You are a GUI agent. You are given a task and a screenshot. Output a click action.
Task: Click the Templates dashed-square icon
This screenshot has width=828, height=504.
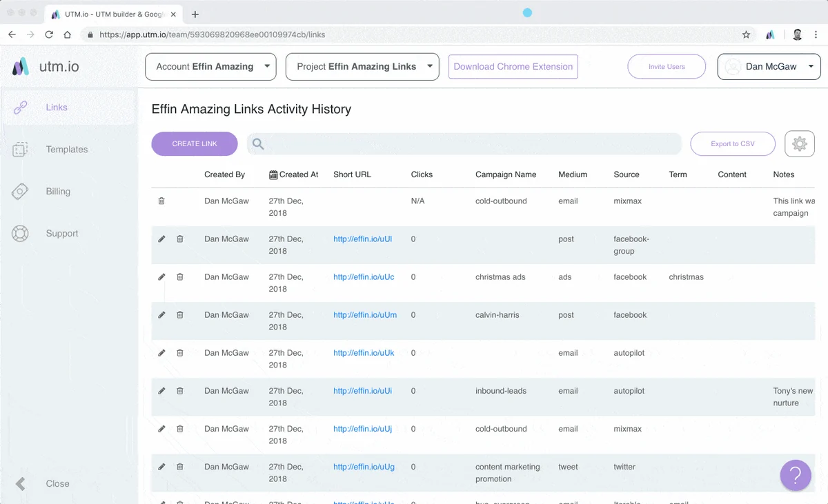[20, 150]
